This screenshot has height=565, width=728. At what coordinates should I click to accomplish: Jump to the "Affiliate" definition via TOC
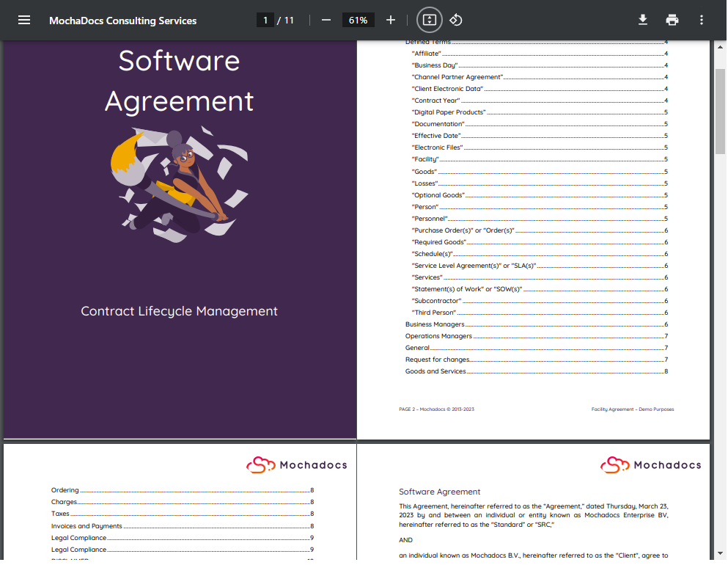coord(426,53)
